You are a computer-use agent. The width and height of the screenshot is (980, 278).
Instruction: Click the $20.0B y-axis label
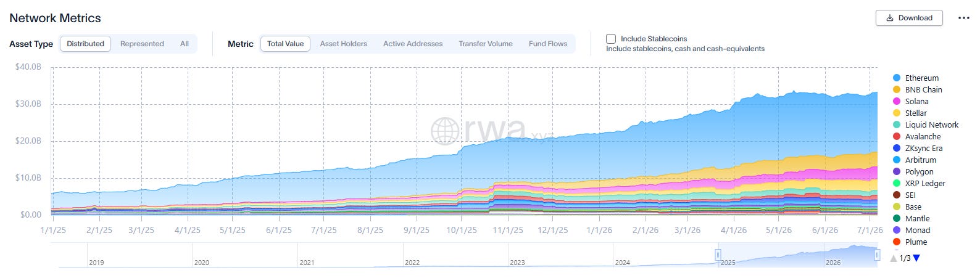coord(28,141)
